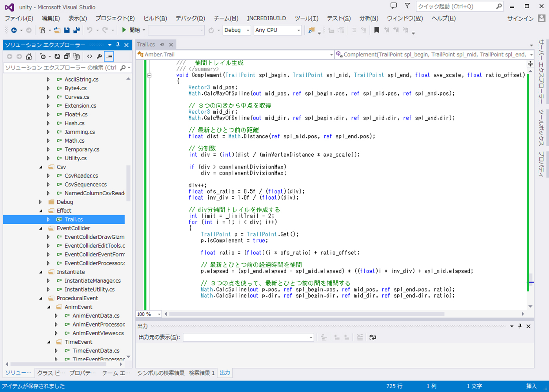
Task: Click the Sync with Active Document icon
Action: (57, 56)
